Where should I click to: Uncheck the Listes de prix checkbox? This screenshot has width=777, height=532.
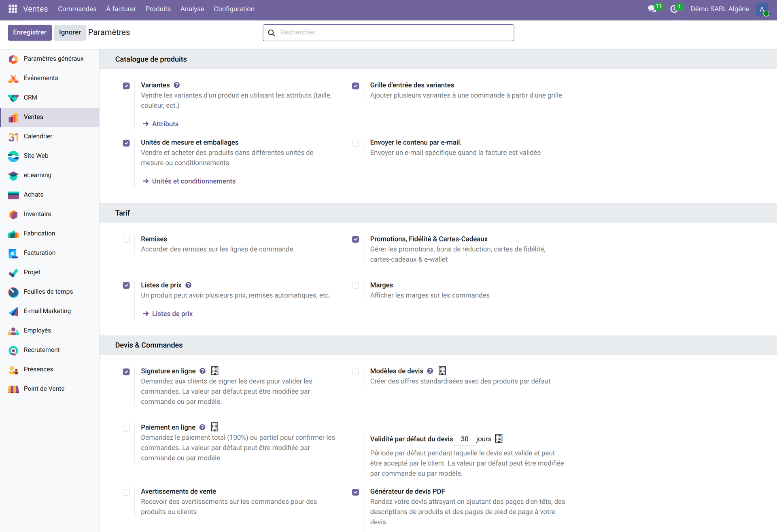pos(126,286)
